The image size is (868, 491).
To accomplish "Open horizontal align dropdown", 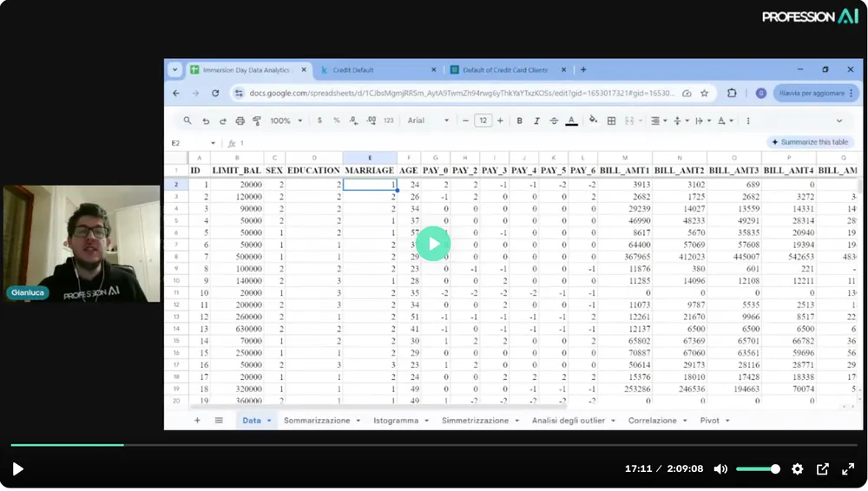I will [658, 121].
